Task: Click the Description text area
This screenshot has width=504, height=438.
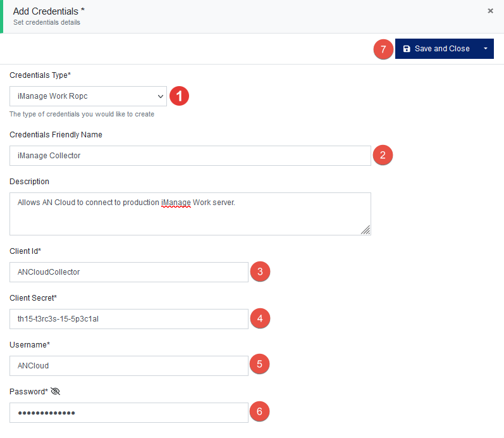Action: click(x=190, y=214)
